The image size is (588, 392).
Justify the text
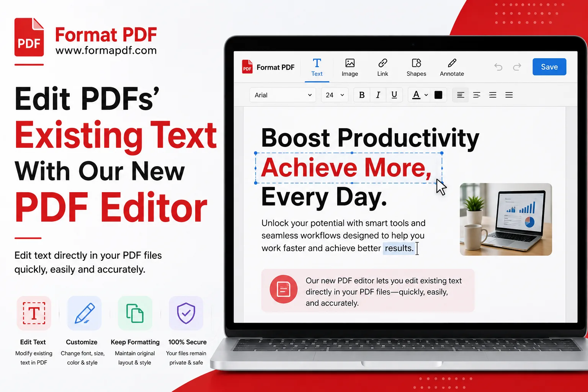pyautogui.click(x=509, y=95)
